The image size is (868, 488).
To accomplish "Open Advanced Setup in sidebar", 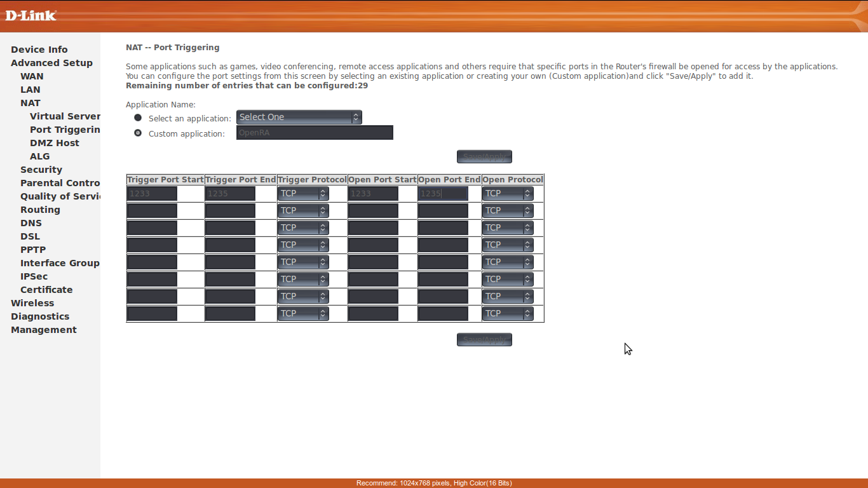I will pyautogui.click(x=51, y=63).
